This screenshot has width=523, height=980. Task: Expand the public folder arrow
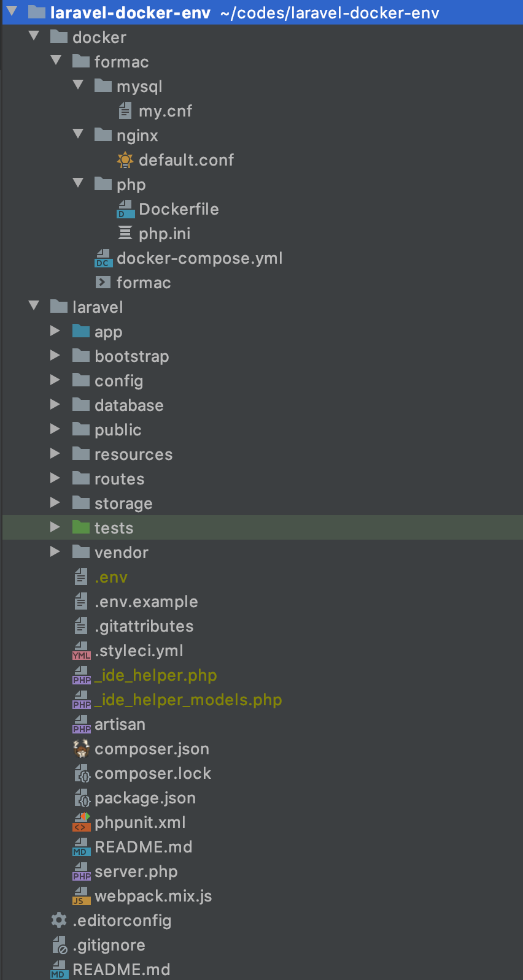(x=55, y=429)
